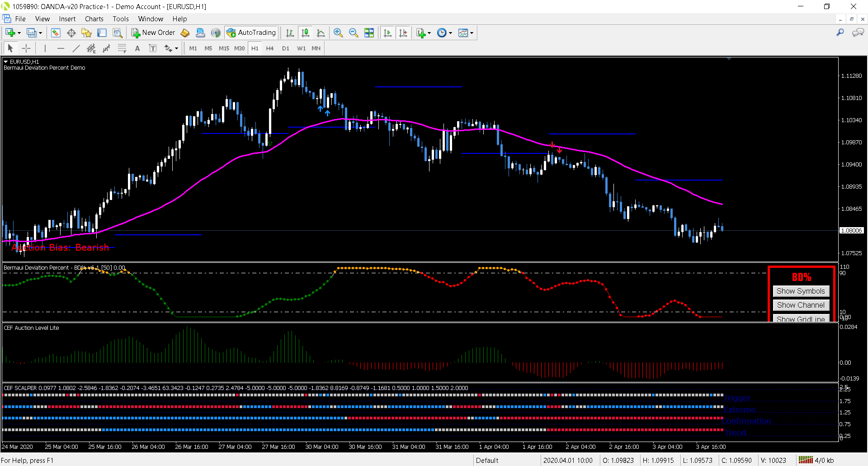868x466 pixels.
Task: Open the File menu
Action: pos(20,19)
